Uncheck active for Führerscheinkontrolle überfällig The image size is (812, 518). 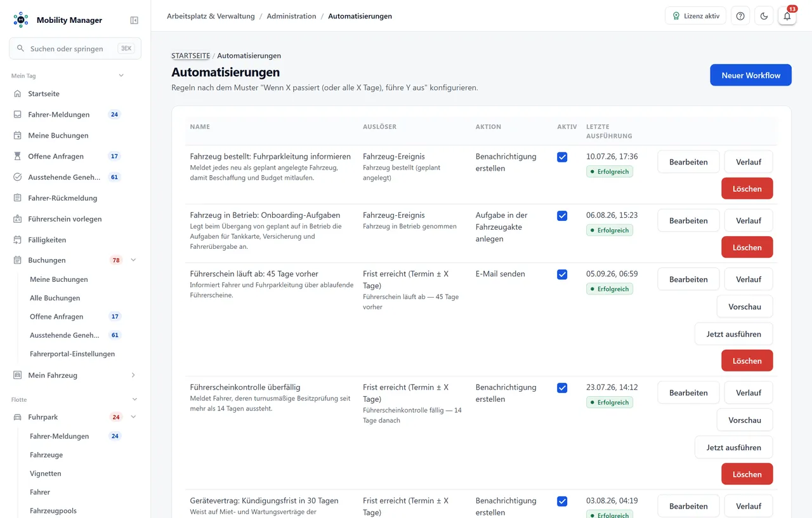(x=562, y=388)
